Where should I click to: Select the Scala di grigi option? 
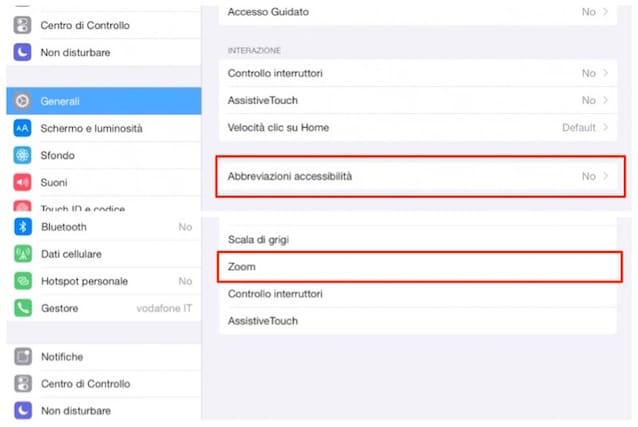click(417, 239)
